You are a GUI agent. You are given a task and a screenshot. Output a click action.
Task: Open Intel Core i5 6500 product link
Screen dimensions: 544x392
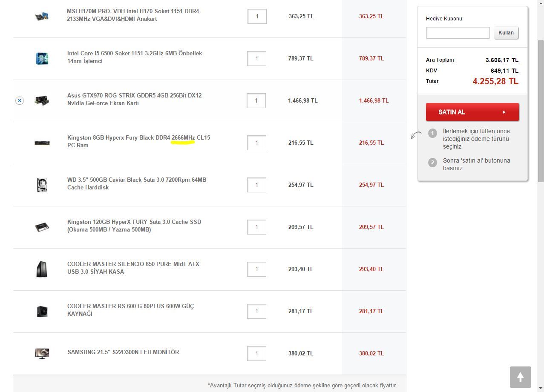[135, 57]
